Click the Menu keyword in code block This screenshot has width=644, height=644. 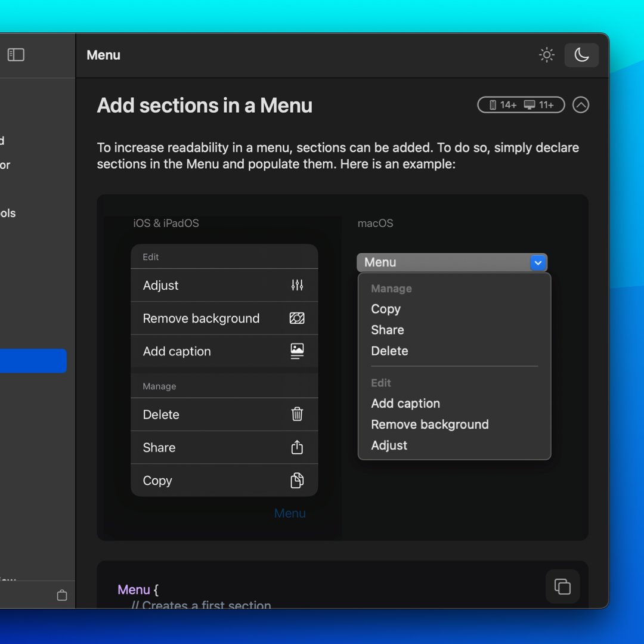pos(134,589)
